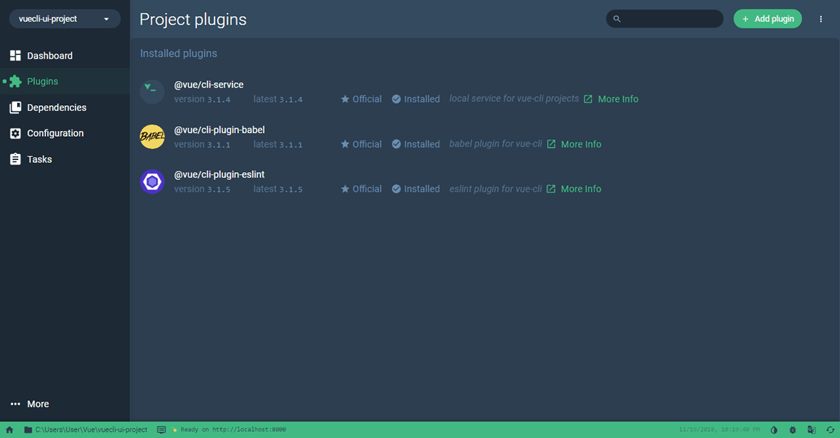
Task: Click the search magnifier icon
Action: [x=617, y=19]
